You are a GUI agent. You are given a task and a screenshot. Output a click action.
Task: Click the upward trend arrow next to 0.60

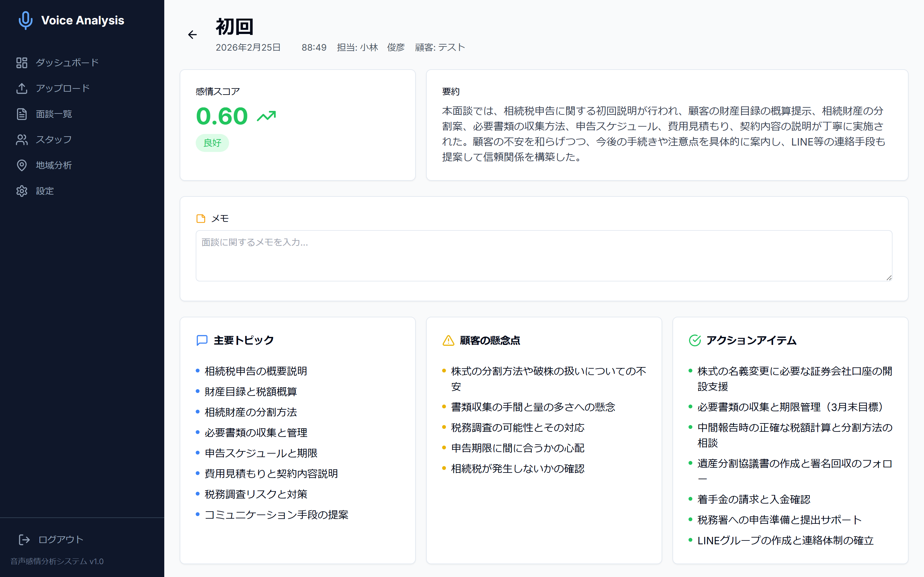(266, 115)
